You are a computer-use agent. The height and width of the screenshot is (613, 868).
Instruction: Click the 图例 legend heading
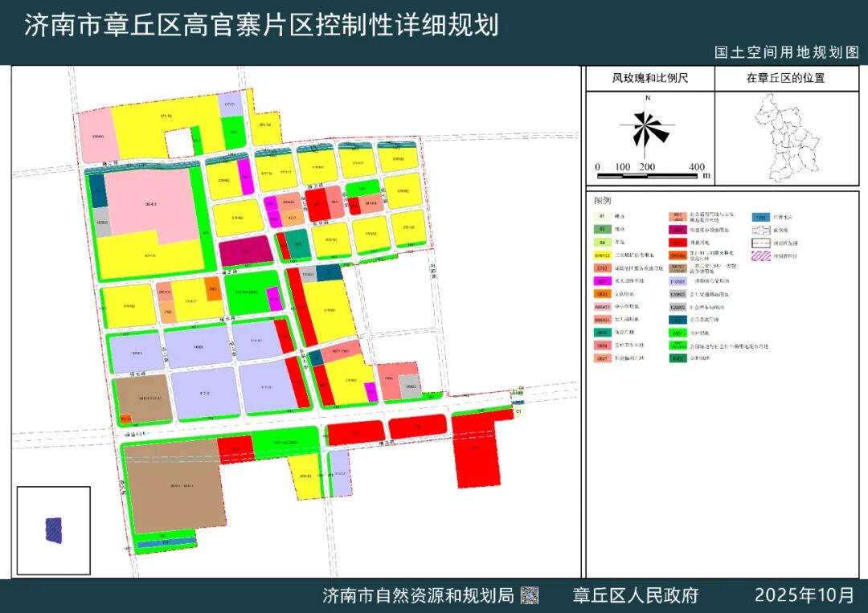(604, 200)
